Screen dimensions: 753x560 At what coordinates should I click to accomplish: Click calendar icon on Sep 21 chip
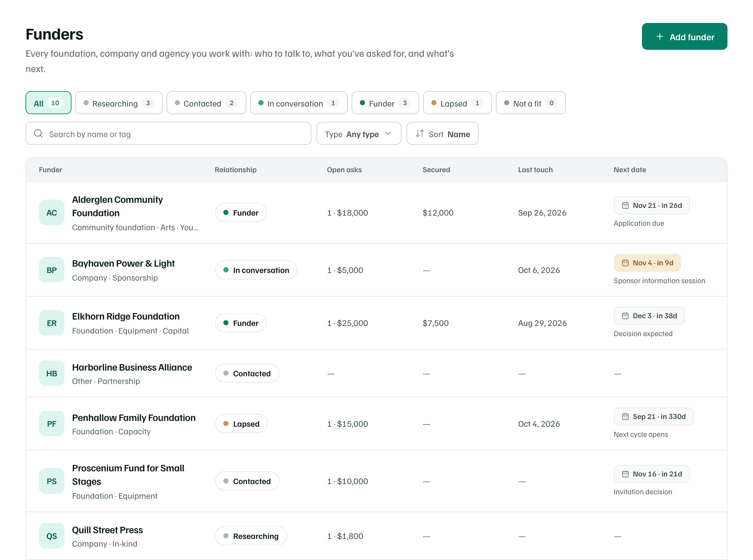(x=625, y=416)
